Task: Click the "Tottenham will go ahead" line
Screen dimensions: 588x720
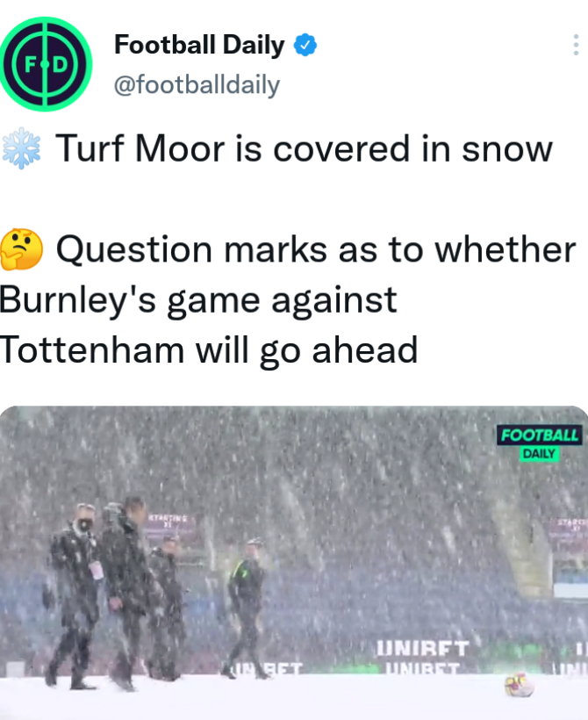Action: [209, 350]
